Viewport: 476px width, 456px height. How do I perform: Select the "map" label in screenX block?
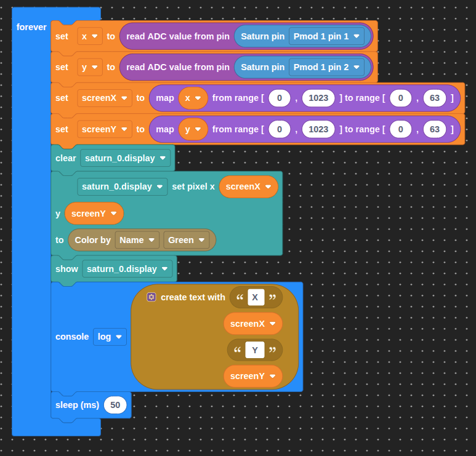tap(165, 98)
